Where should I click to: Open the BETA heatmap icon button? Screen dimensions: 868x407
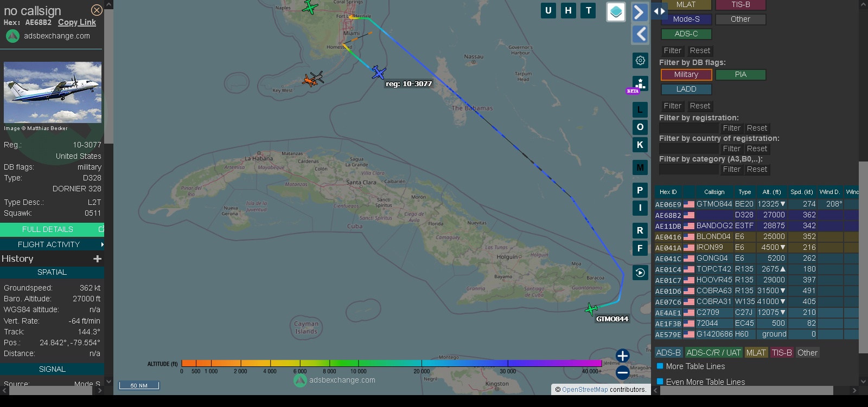click(640, 85)
